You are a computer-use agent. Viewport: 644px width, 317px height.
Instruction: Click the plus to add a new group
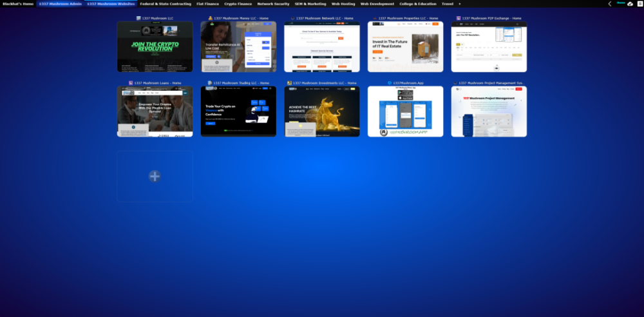[460, 4]
